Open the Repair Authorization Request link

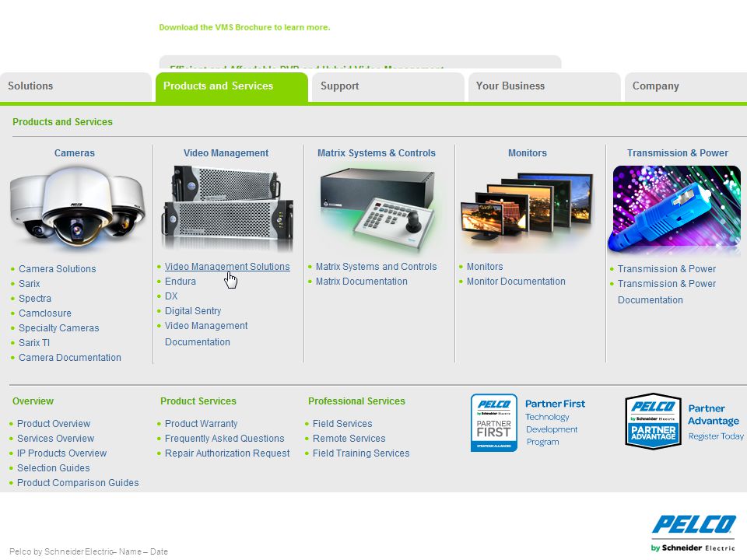click(x=227, y=453)
